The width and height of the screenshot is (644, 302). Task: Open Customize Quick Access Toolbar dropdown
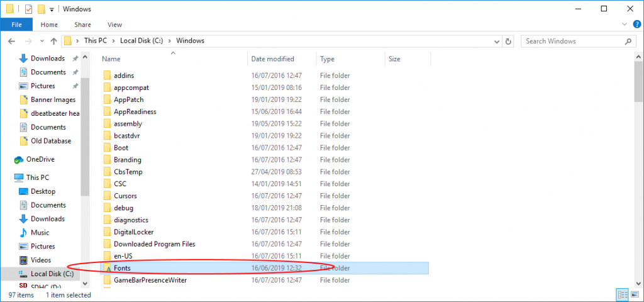coord(52,9)
